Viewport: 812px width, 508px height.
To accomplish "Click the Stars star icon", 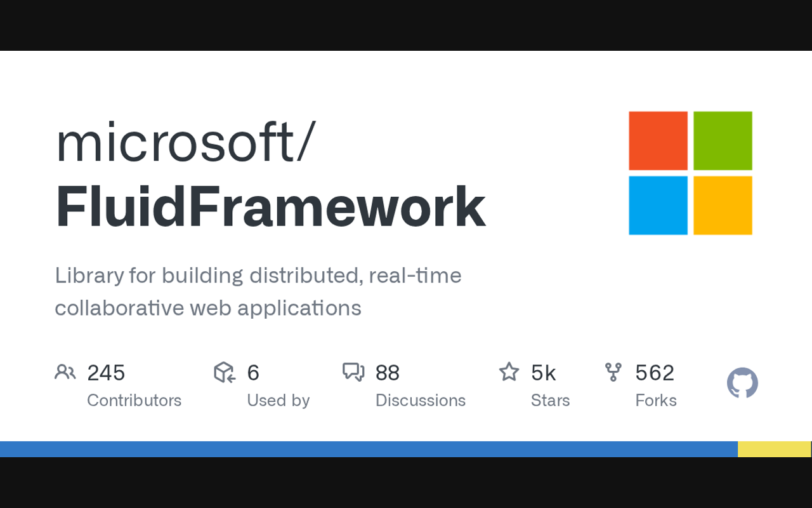I will point(509,372).
